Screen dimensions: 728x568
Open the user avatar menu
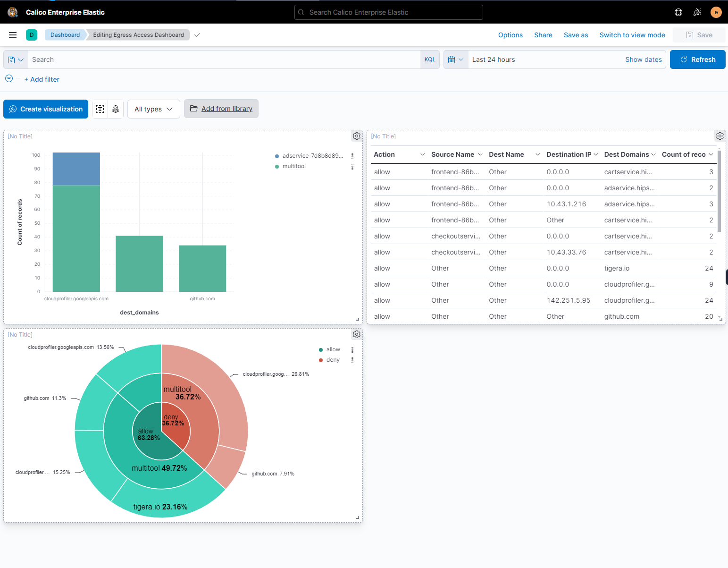point(716,12)
